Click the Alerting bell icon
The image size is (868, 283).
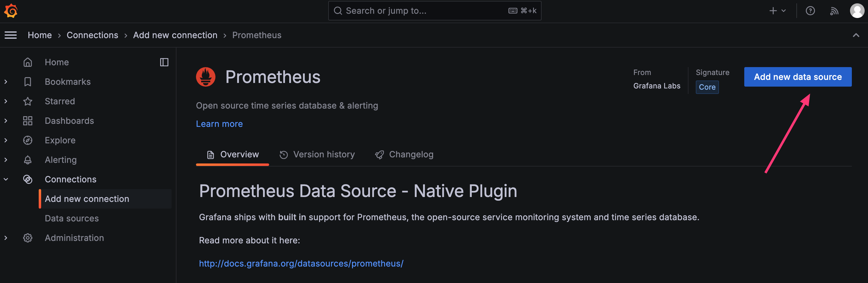pyautogui.click(x=28, y=160)
